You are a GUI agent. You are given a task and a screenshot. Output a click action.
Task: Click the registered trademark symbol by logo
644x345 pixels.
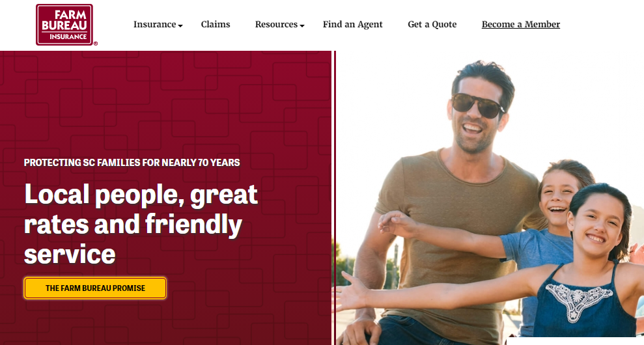point(96,44)
